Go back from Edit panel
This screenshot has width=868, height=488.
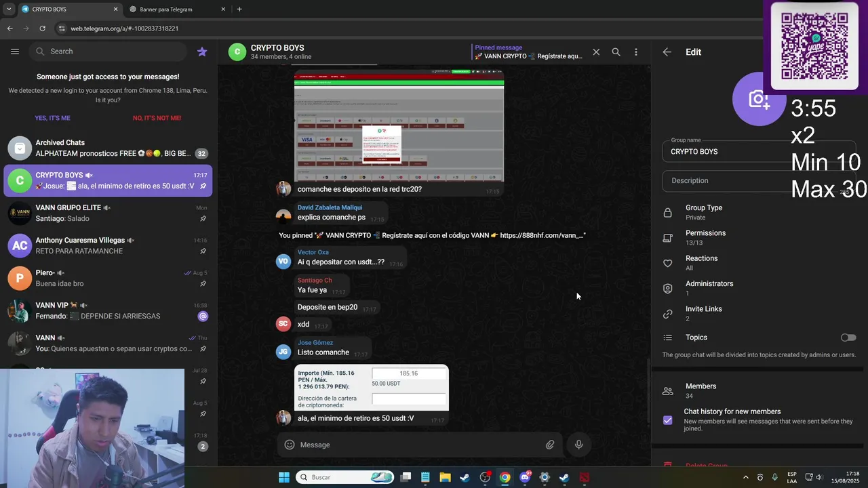(667, 52)
